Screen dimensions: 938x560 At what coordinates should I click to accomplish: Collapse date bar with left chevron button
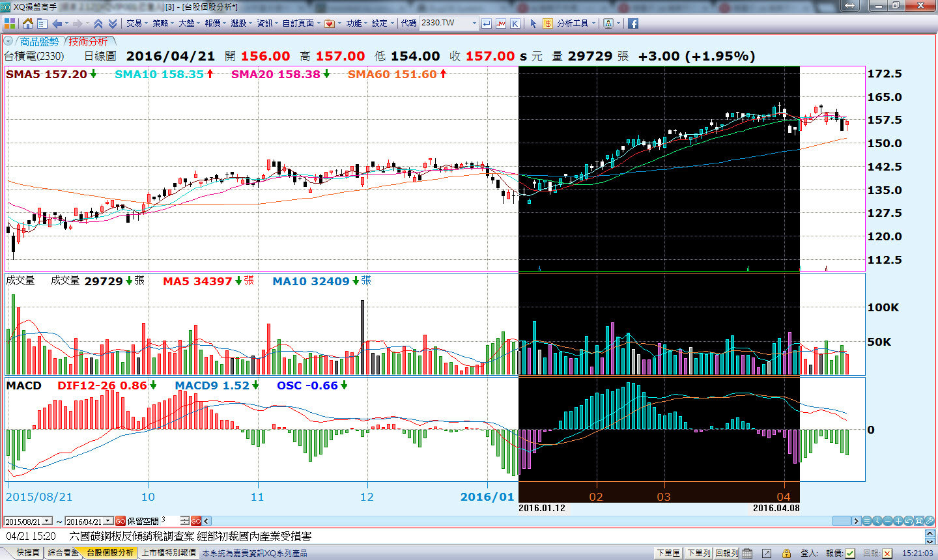(206, 521)
